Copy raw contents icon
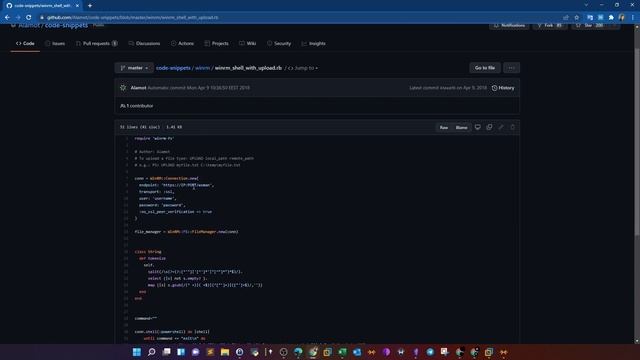The image size is (640, 360). (489, 127)
